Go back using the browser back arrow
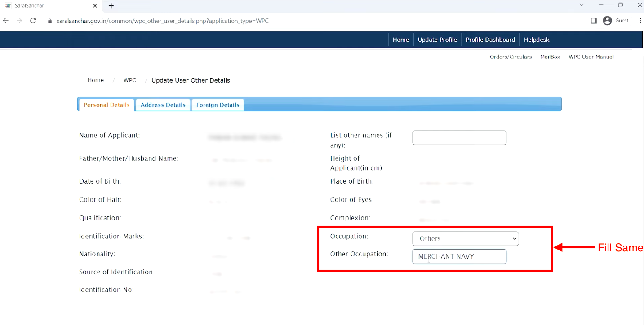 6,21
